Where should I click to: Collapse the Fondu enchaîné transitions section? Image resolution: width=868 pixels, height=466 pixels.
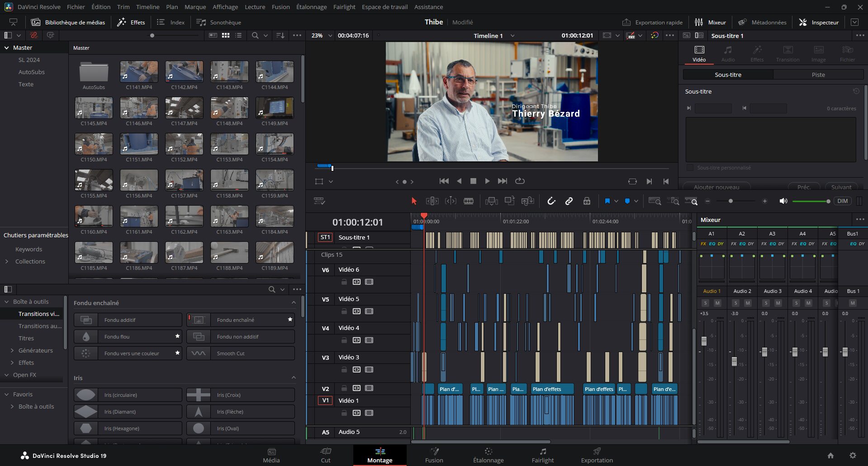pos(294,303)
